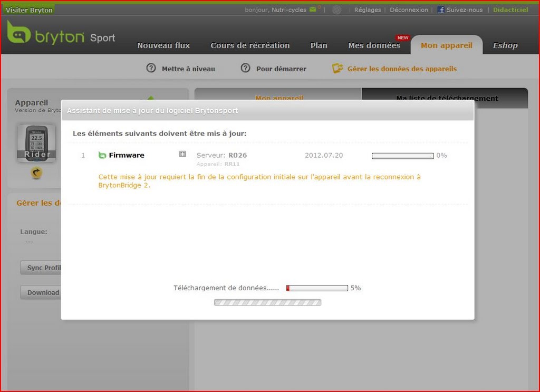Screen dimensions: 540x392
Task: Click the Rider device thumbnail
Action: tap(36, 143)
